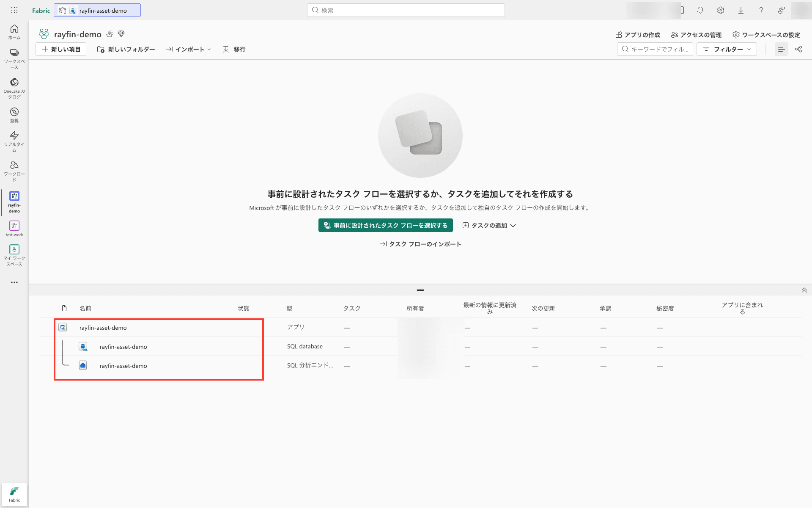This screenshot has width=812, height=508.
Task: Focus the top 検索 search box
Action: tap(406, 10)
